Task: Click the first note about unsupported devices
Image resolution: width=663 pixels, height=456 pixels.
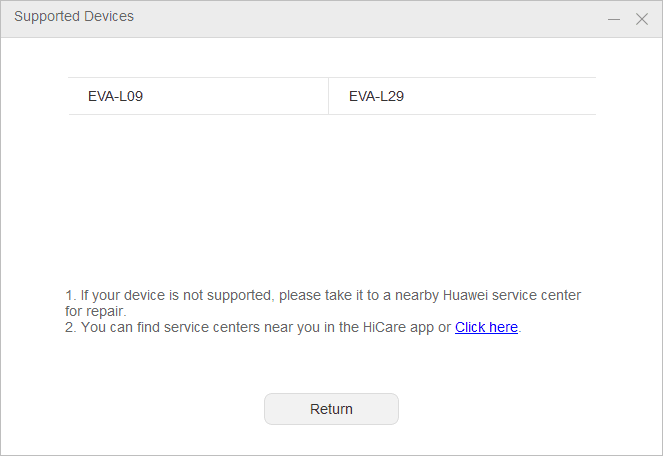Action: point(323,303)
